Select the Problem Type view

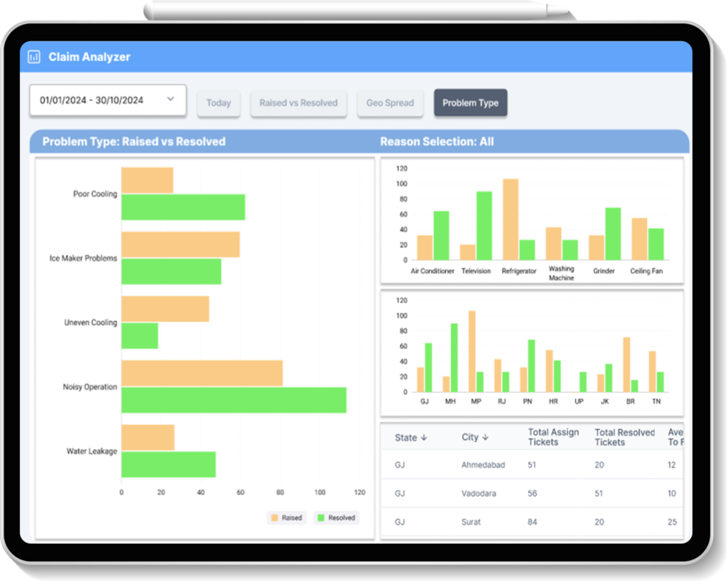click(x=470, y=103)
